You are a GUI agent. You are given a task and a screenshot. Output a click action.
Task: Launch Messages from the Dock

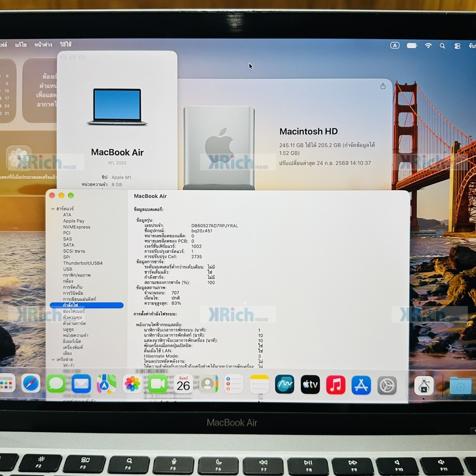point(56,384)
